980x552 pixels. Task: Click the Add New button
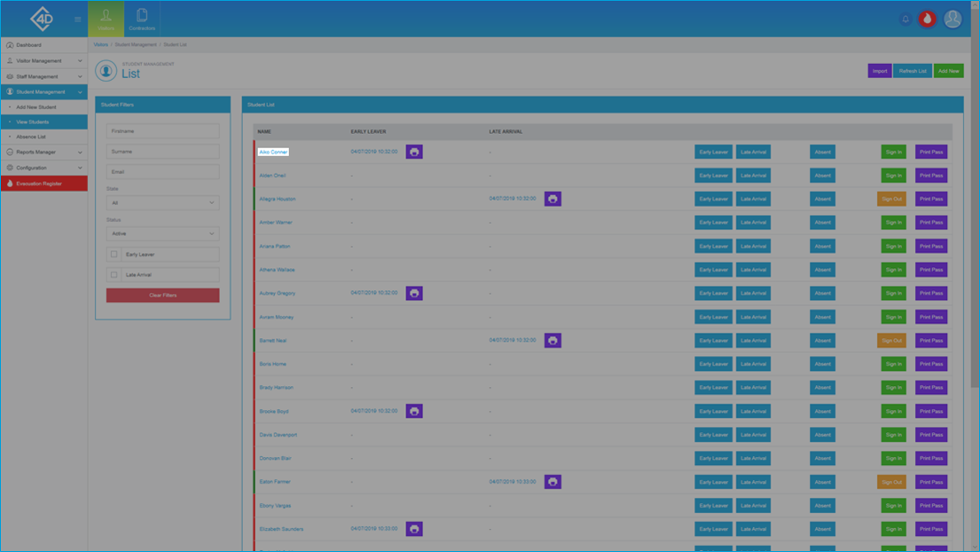pos(948,71)
